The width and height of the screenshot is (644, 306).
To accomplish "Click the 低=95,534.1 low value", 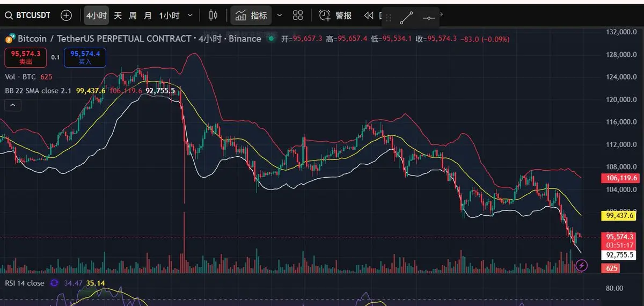I will tap(391, 39).
